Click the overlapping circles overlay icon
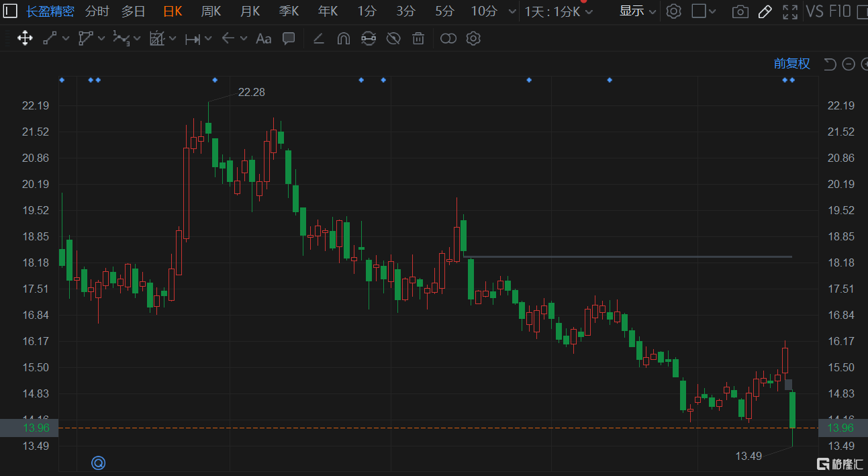Screen dimensions: 868x476 click(x=448, y=38)
